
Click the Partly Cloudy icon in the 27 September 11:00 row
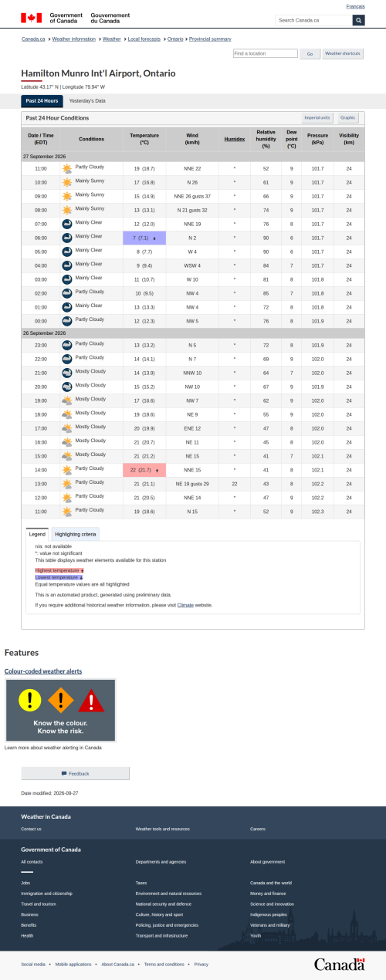coord(67,168)
